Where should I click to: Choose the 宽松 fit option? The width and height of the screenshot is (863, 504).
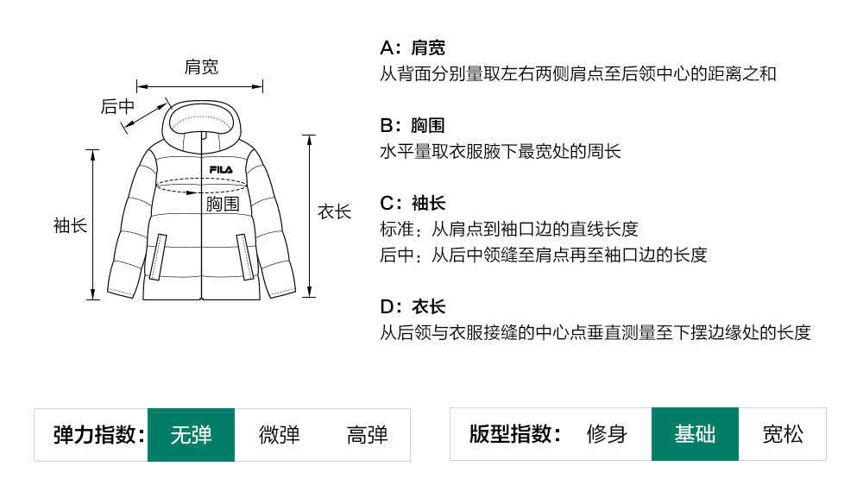coord(783,434)
